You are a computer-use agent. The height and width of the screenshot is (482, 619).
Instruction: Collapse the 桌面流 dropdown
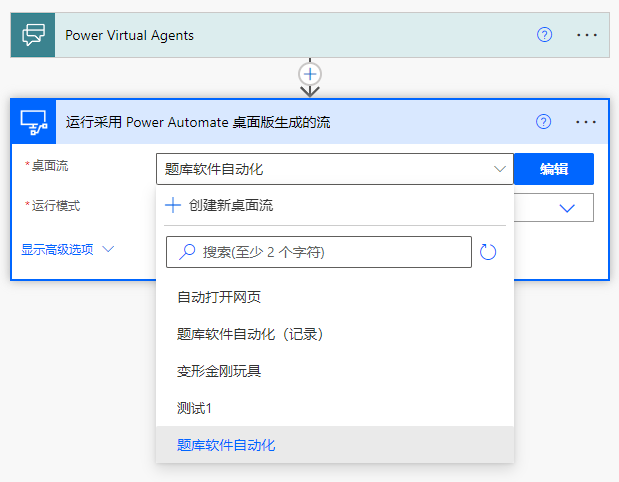coord(500,169)
